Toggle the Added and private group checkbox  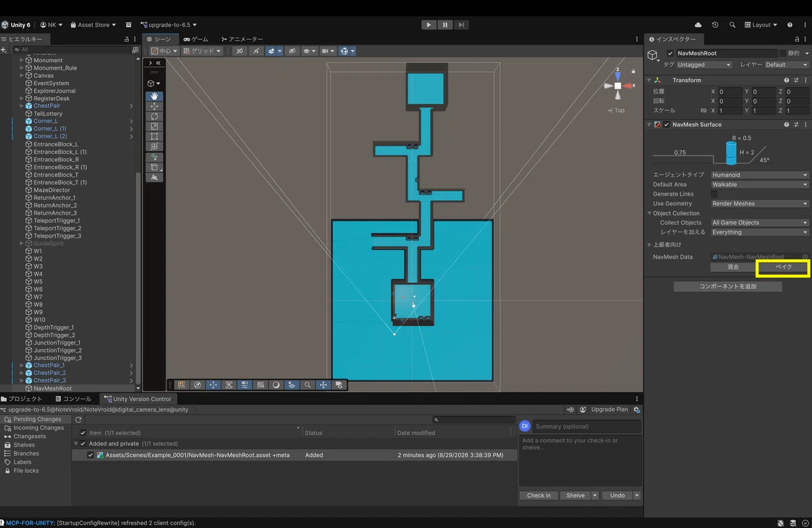tap(83, 444)
